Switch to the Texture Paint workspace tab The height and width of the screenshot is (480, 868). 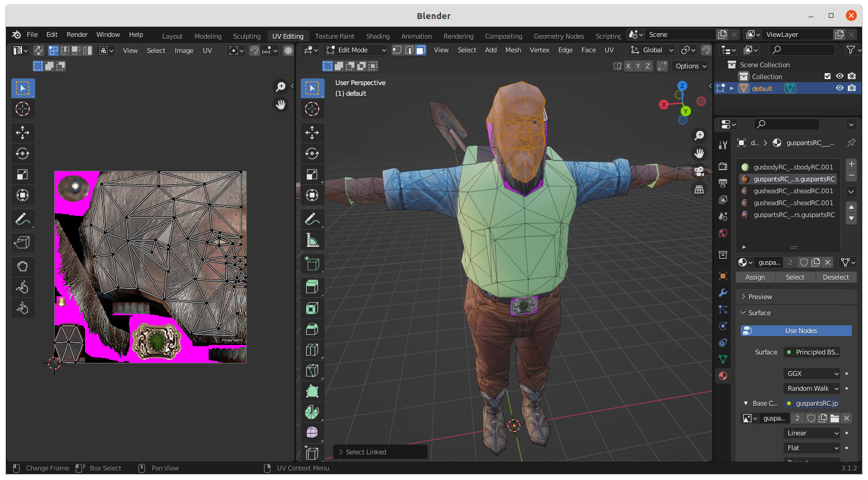pyautogui.click(x=334, y=36)
